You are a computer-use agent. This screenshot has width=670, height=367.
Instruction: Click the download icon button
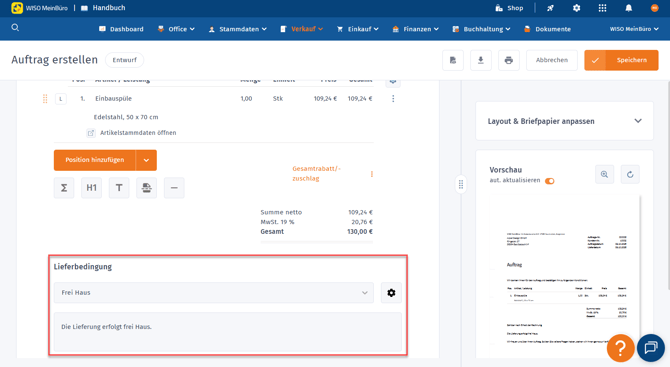[x=481, y=60]
